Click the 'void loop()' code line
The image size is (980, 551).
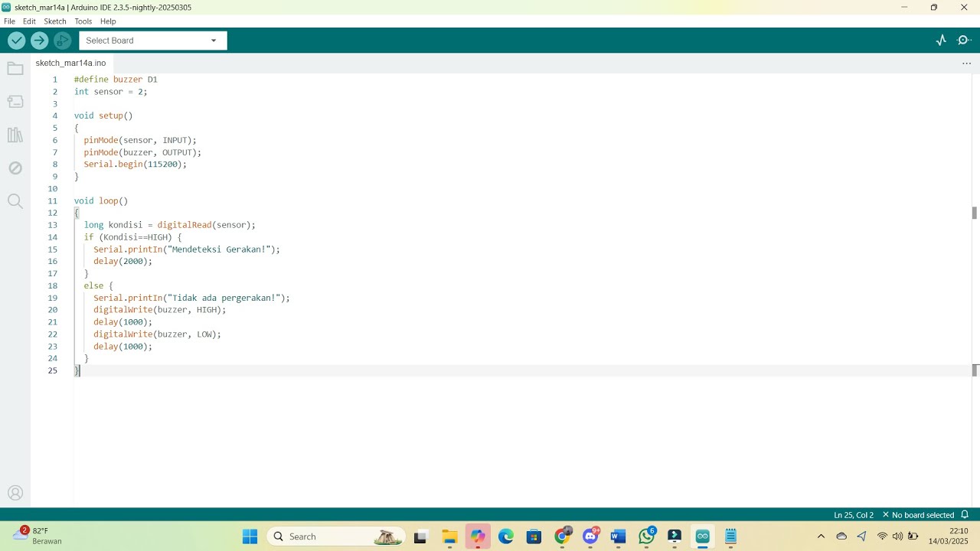click(101, 201)
